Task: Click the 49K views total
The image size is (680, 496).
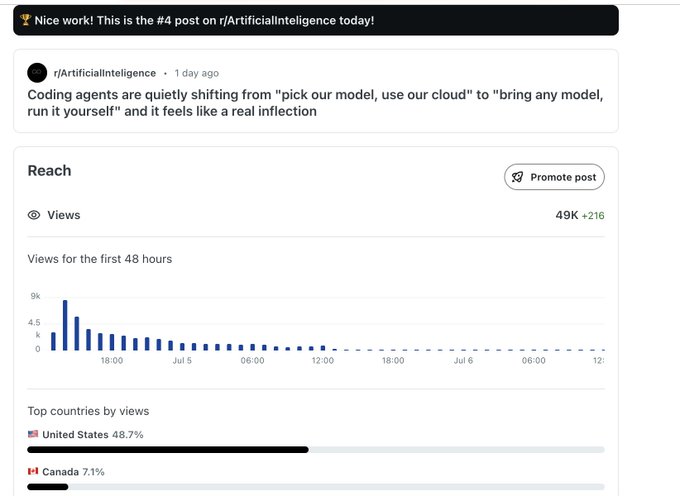Action: [x=567, y=215]
